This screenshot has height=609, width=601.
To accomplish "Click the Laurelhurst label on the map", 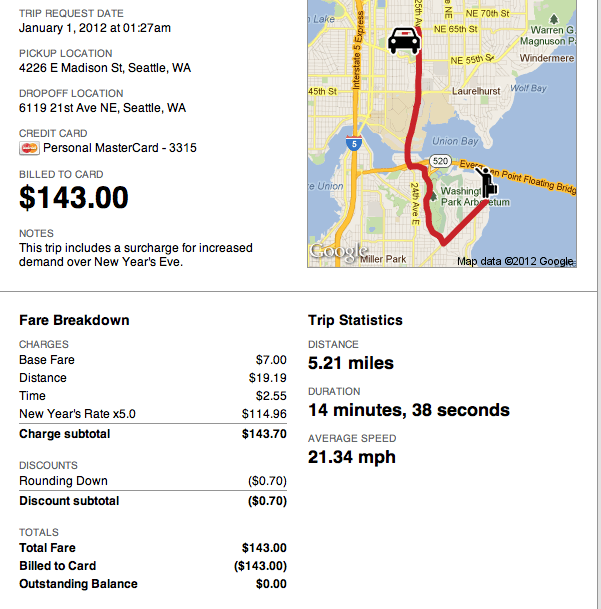I will 474,90.
